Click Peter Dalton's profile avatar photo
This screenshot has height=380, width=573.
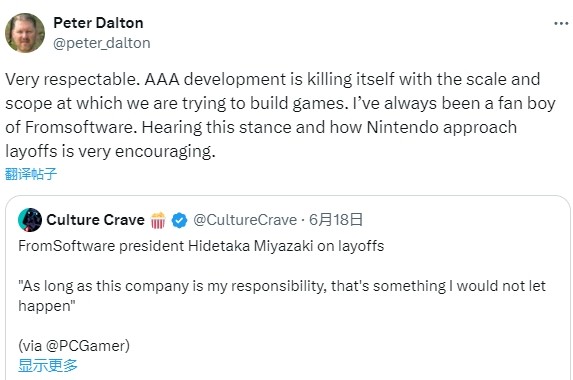click(25, 33)
